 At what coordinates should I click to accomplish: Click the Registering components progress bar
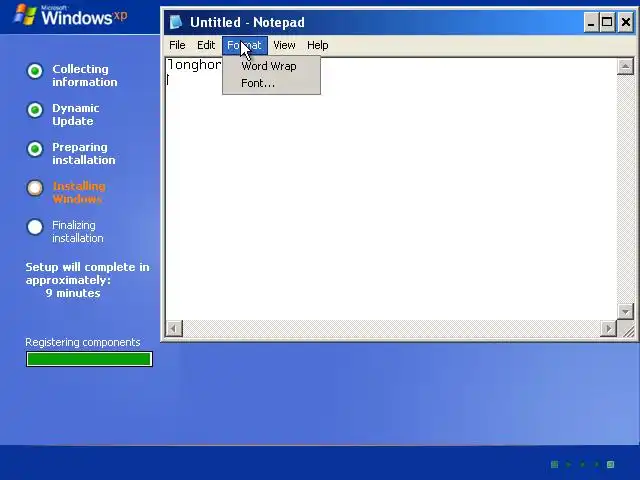pyautogui.click(x=89, y=359)
